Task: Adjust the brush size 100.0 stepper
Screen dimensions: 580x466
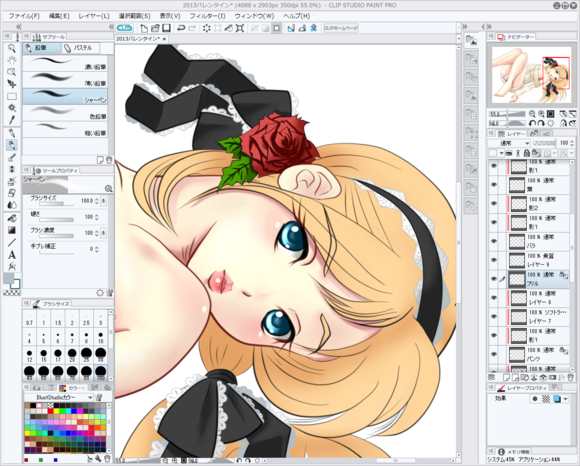Action: point(97,201)
